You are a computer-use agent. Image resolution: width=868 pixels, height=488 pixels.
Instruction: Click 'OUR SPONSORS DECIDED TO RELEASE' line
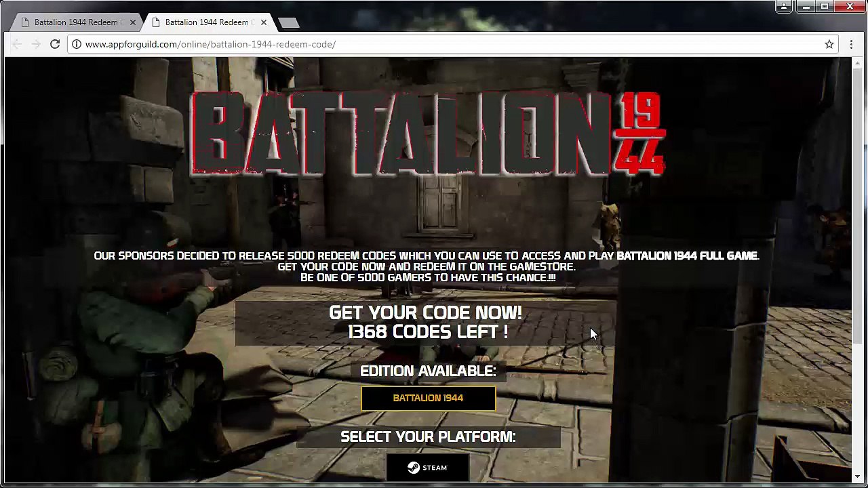click(x=427, y=256)
